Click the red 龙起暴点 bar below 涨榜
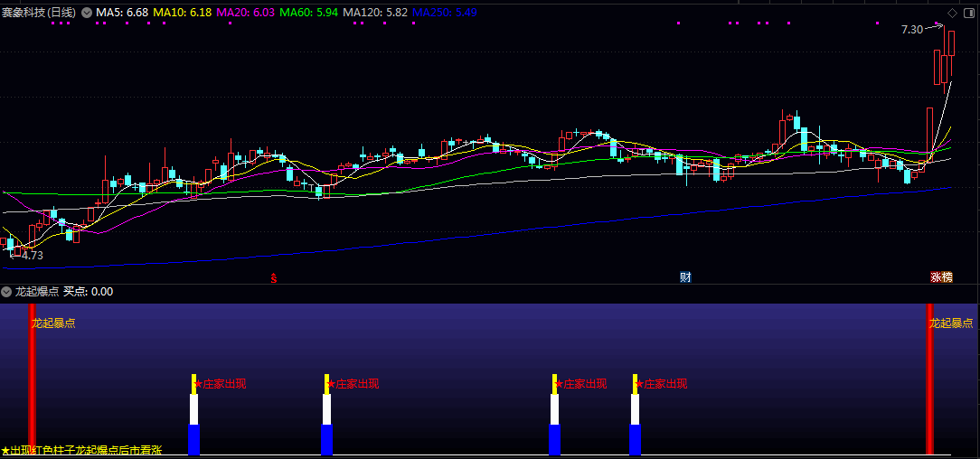This screenshot has height=459, width=980. pos(929,379)
